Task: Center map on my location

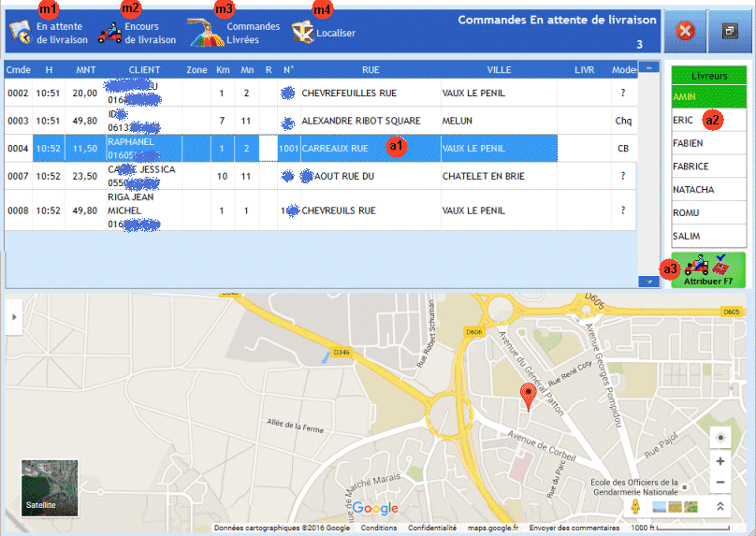Action: [720, 438]
